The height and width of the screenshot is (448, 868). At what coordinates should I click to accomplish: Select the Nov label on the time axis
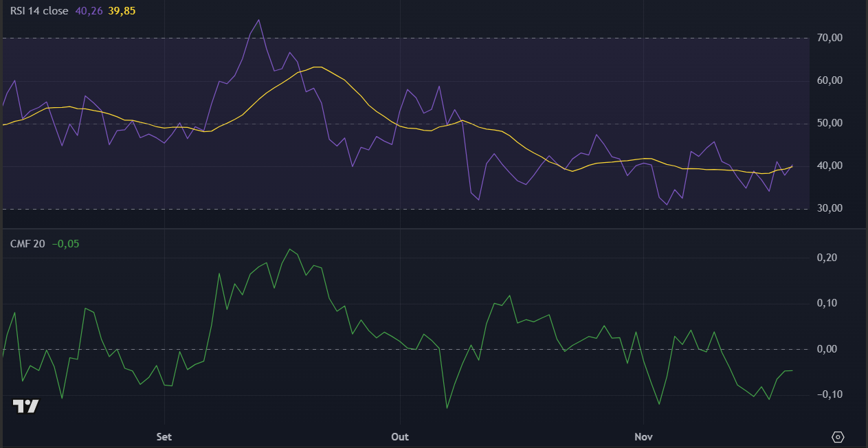(x=643, y=436)
